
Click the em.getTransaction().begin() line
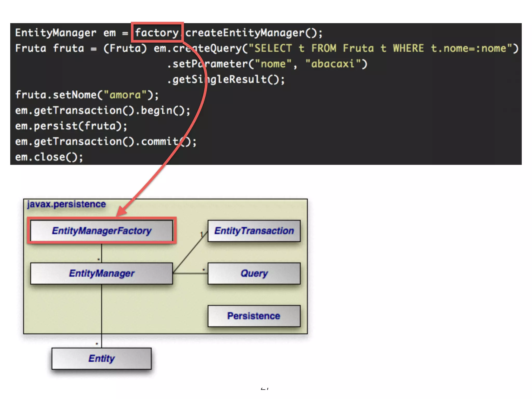coord(103,111)
